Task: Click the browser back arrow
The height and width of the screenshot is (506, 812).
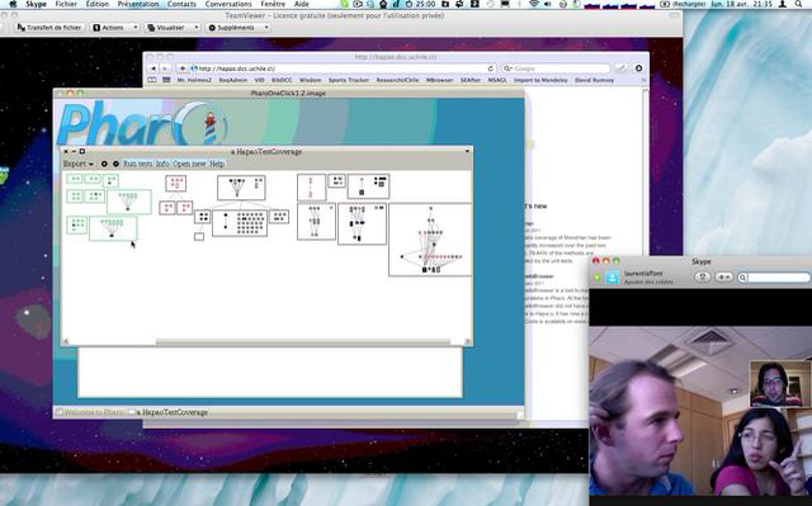Action: coord(153,69)
